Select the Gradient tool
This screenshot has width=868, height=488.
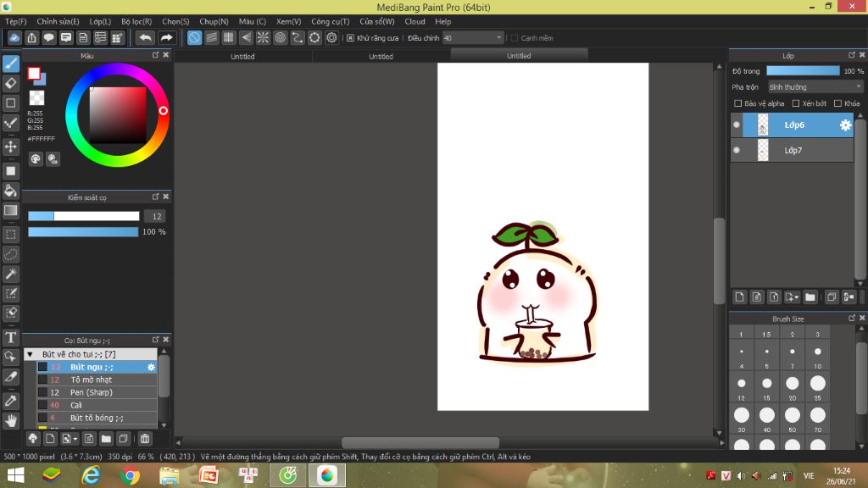pyautogui.click(x=11, y=211)
